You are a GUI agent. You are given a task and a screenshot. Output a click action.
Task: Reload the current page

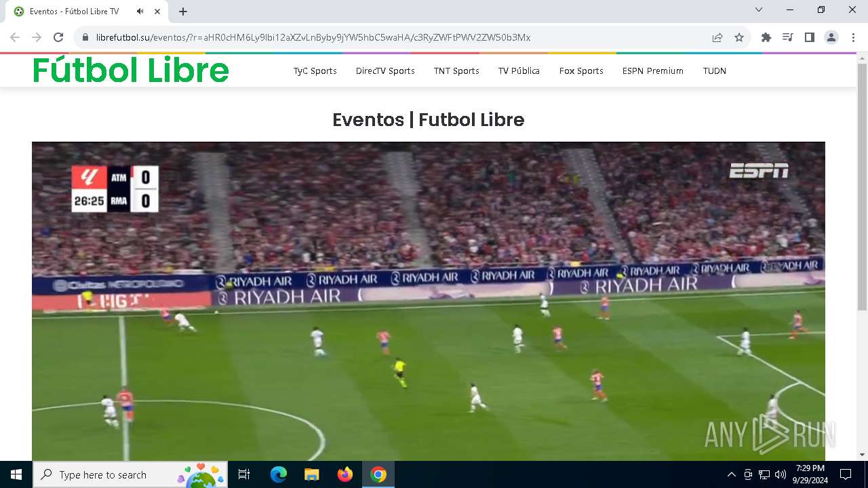58,37
